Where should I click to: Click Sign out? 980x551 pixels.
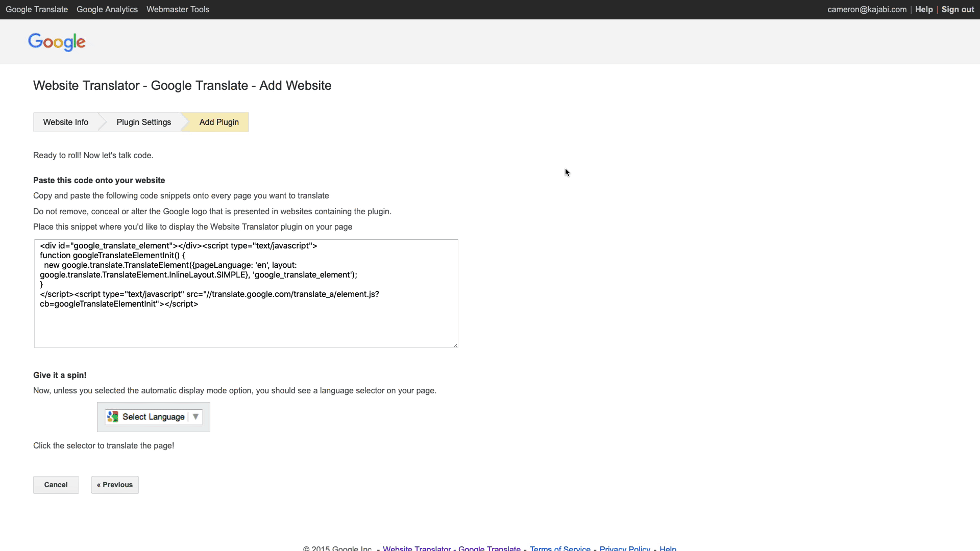click(x=958, y=10)
